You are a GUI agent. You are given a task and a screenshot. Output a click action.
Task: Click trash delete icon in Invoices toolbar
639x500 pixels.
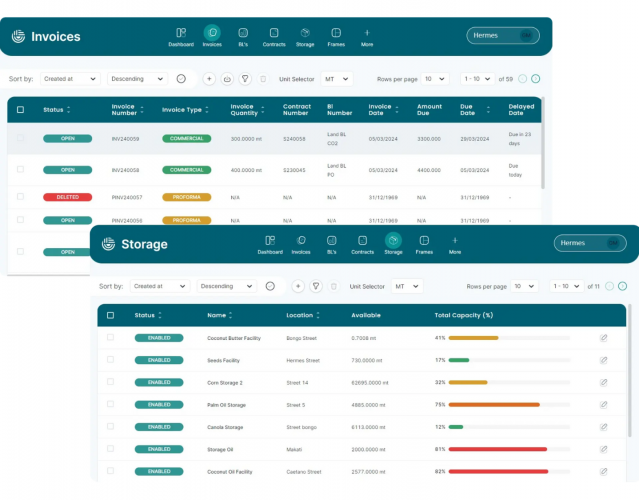click(x=263, y=79)
